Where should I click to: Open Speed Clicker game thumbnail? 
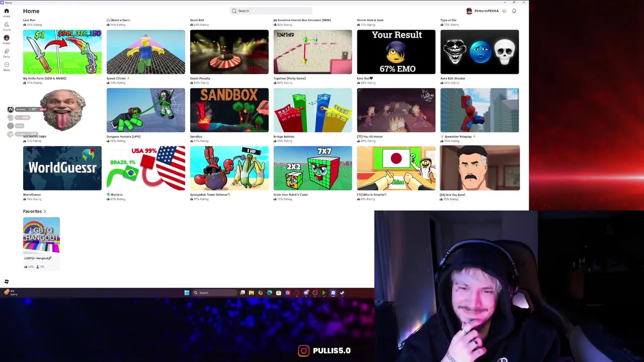click(x=146, y=52)
